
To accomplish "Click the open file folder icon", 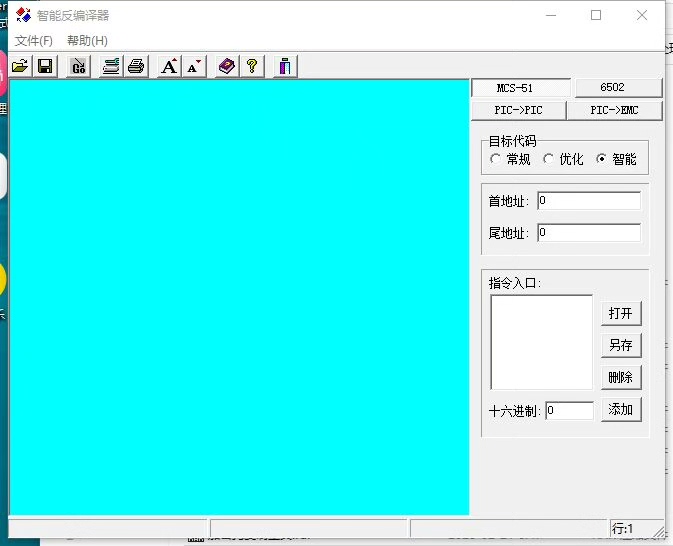I will click(20, 67).
